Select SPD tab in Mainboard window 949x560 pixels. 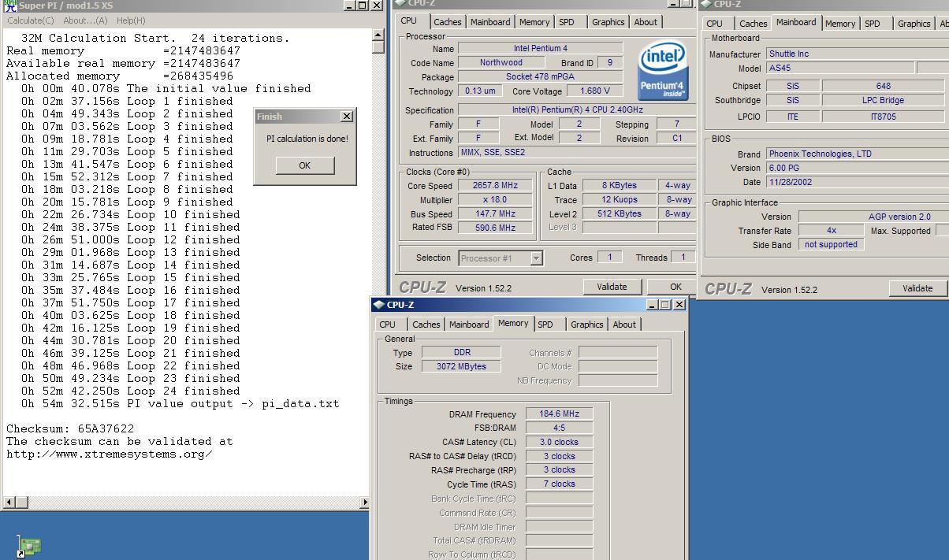click(x=872, y=24)
